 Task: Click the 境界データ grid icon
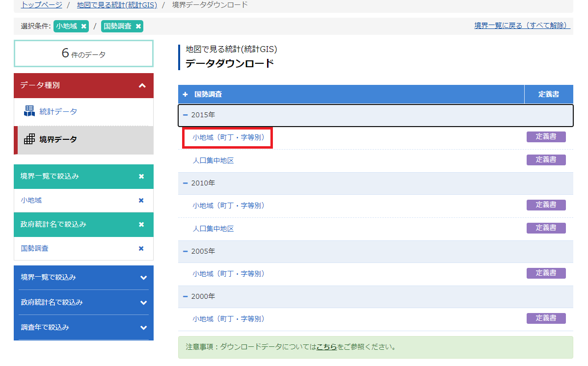pyautogui.click(x=29, y=139)
